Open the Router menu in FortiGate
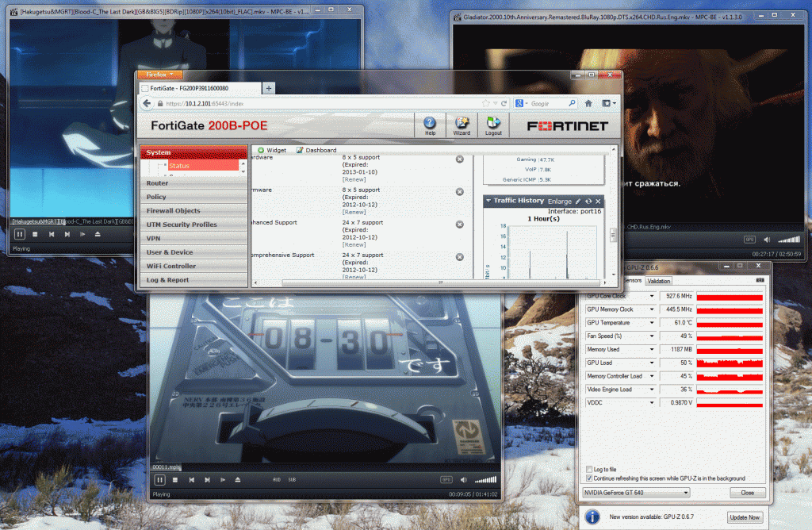Screen dimensions: 812x530 point(193,183)
